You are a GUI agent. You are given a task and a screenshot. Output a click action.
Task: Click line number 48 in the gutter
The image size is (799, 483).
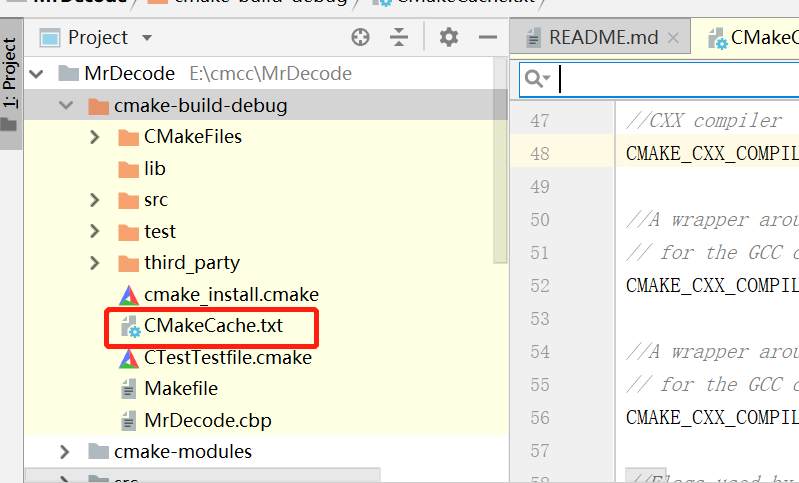click(540, 153)
